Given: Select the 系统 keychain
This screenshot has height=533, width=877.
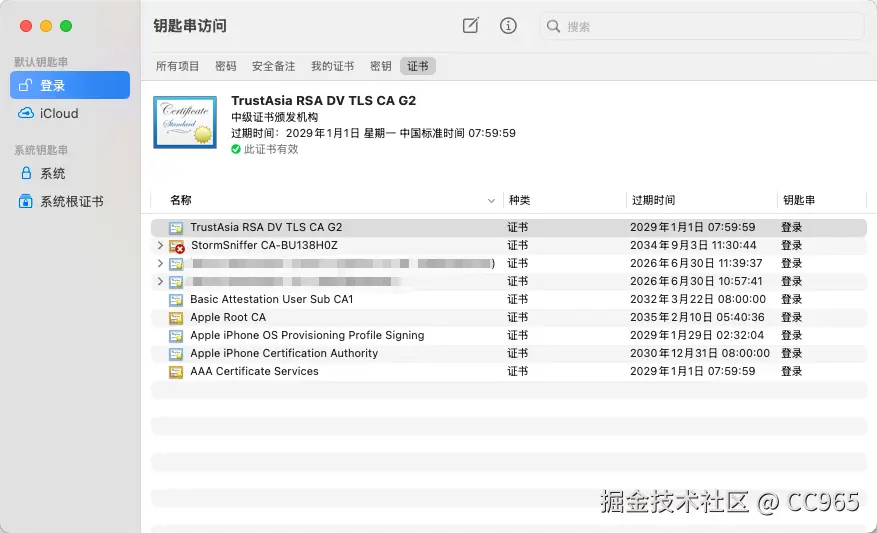Looking at the screenshot, I should pos(70,173).
